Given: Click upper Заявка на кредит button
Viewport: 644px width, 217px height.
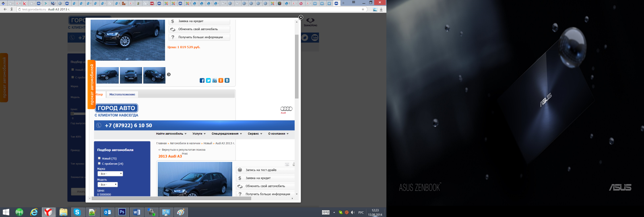Looking at the screenshot, I should tap(199, 21).
